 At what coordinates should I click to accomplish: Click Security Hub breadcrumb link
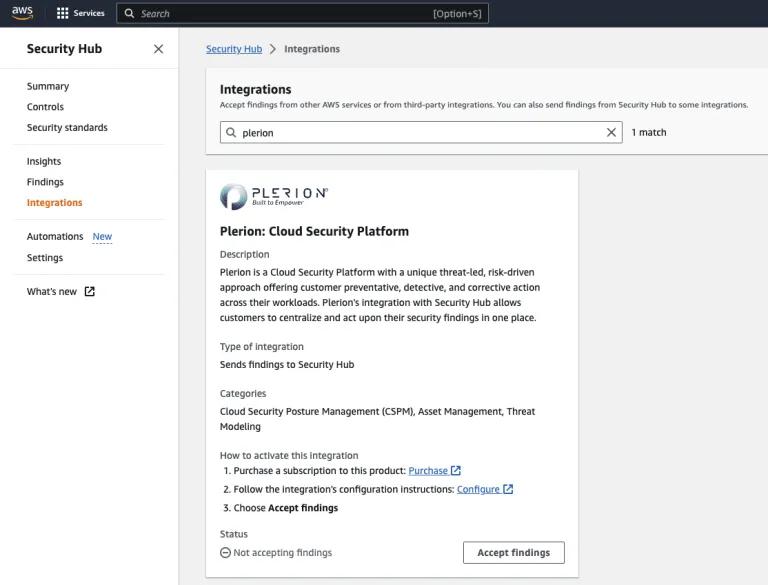[234, 49]
